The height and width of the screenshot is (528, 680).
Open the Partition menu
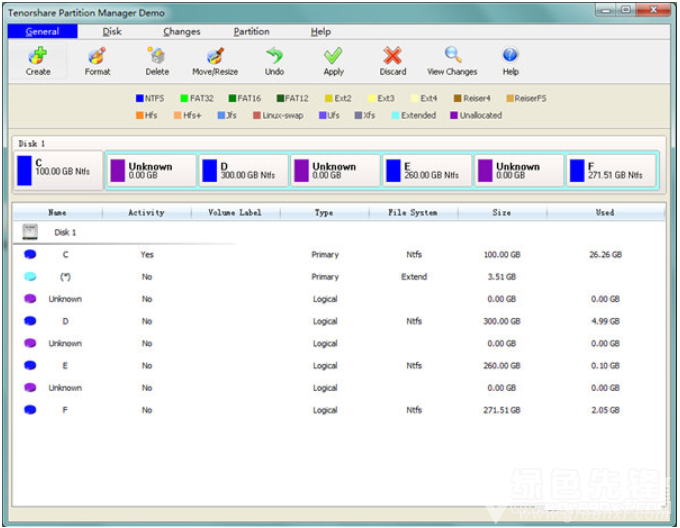(252, 31)
